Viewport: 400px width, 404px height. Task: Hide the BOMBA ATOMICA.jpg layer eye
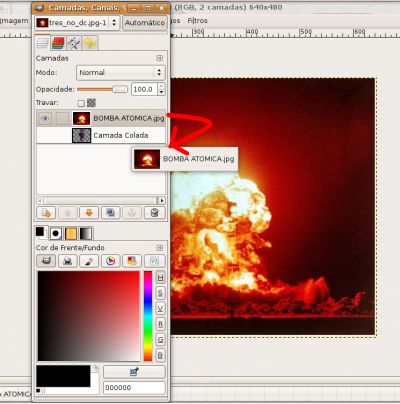(x=45, y=118)
